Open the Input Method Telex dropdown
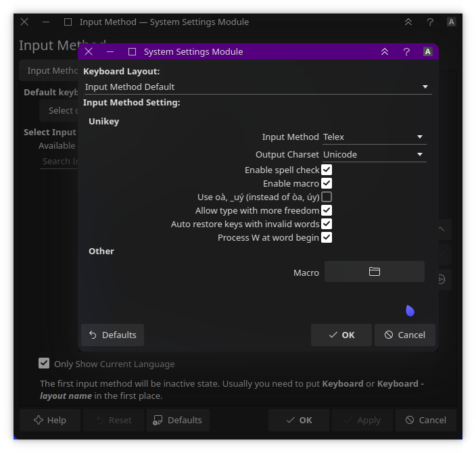 point(375,137)
